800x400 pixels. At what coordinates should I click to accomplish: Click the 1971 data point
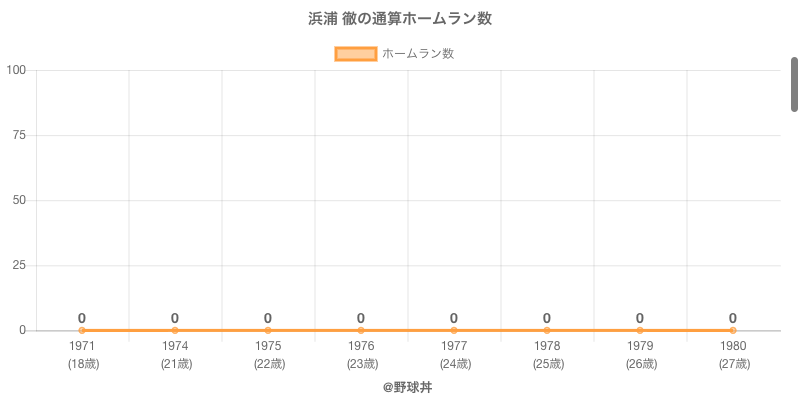click(82, 330)
